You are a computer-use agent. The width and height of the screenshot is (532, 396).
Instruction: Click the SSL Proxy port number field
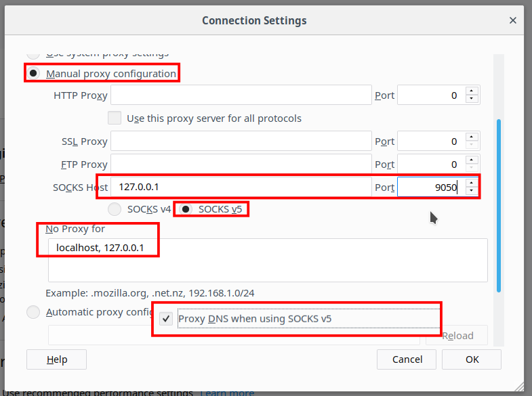point(431,141)
